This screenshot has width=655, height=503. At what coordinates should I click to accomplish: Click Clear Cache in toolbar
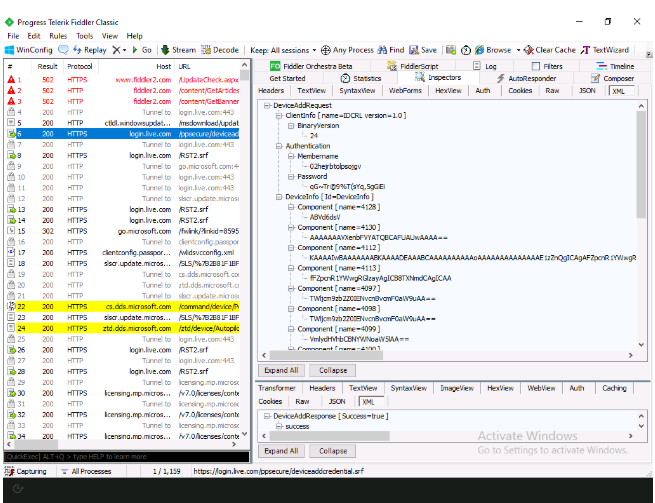(x=550, y=50)
